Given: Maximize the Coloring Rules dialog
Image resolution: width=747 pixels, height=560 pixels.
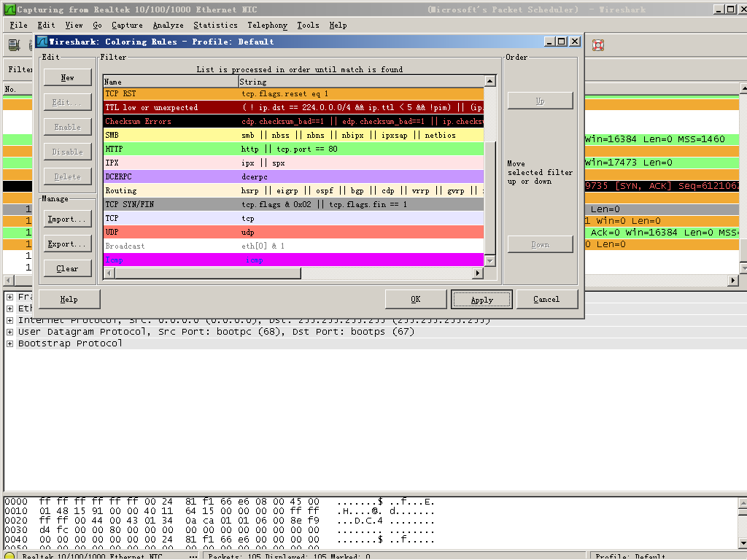Looking at the screenshot, I should click(x=562, y=42).
